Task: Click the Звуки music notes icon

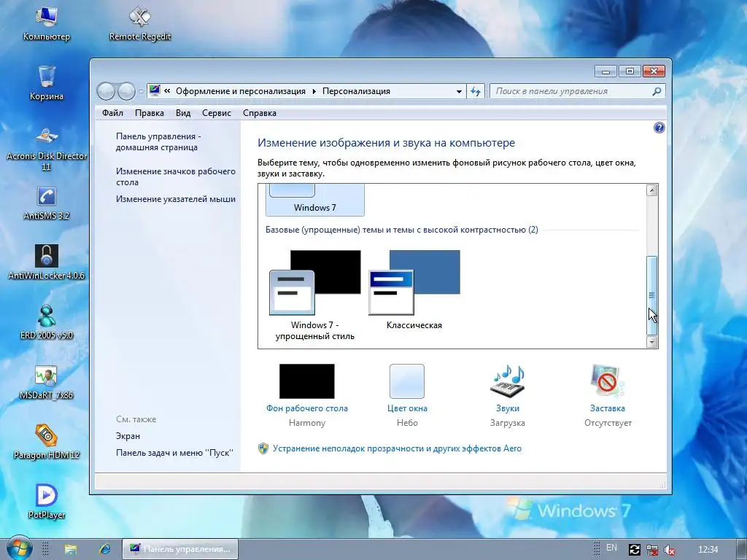Action: click(508, 381)
